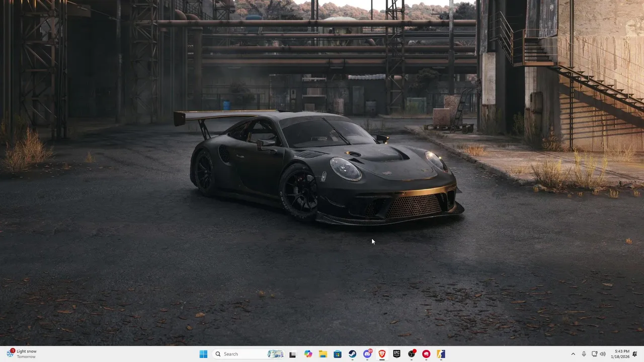The width and height of the screenshot is (644, 362).
Task: Open the volume speaker tray icon
Action: coord(603,354)
